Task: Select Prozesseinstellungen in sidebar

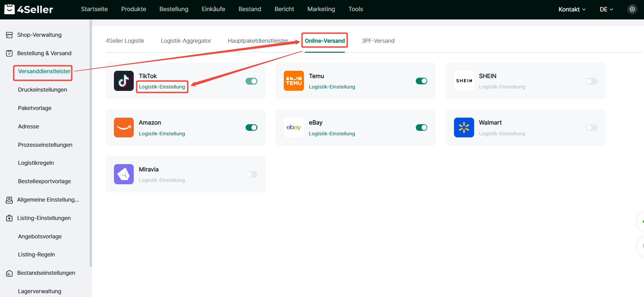Action: pyautogui.click(x=45, y=145)
